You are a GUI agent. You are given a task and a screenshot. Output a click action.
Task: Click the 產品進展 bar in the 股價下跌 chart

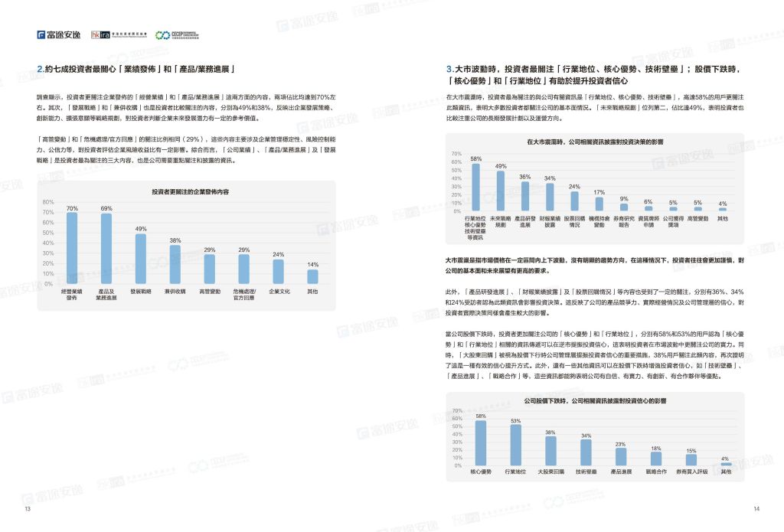point(621,456)
